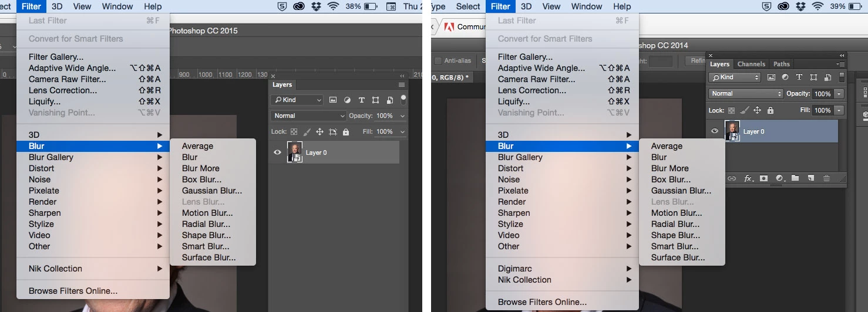Check the Anti-alias checkbox in CC 2014 options bar
Screen dimensions: 868x312
(x=438, y=60)
